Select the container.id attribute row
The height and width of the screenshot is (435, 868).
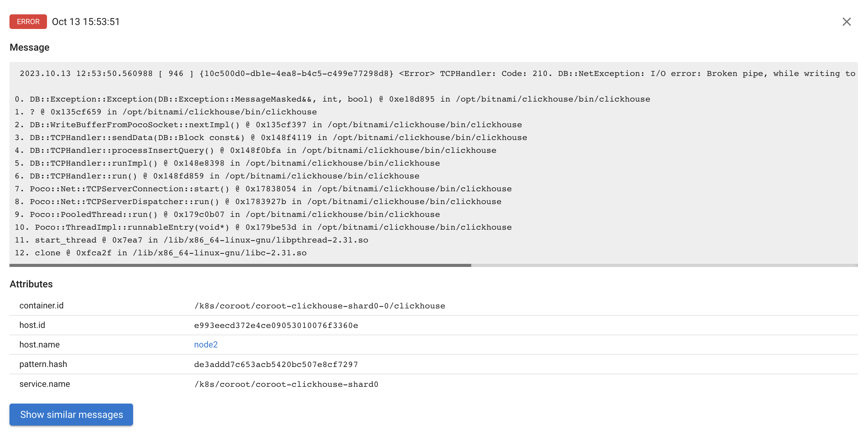tap(435, 306)
